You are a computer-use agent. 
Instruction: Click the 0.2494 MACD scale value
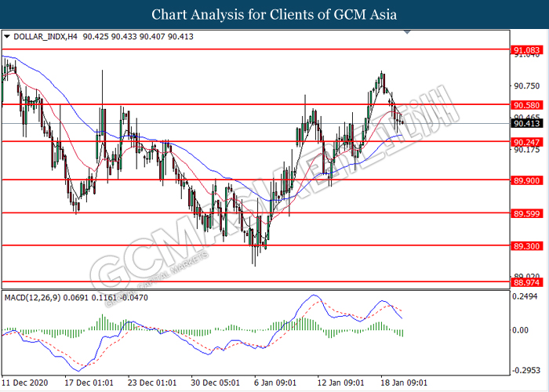526,297
